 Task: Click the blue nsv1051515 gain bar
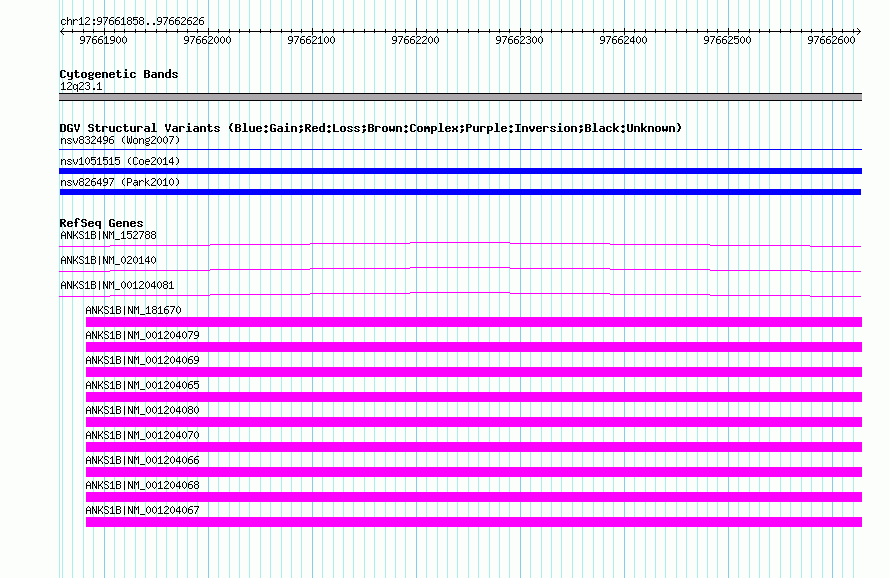(x=460, y=171)
